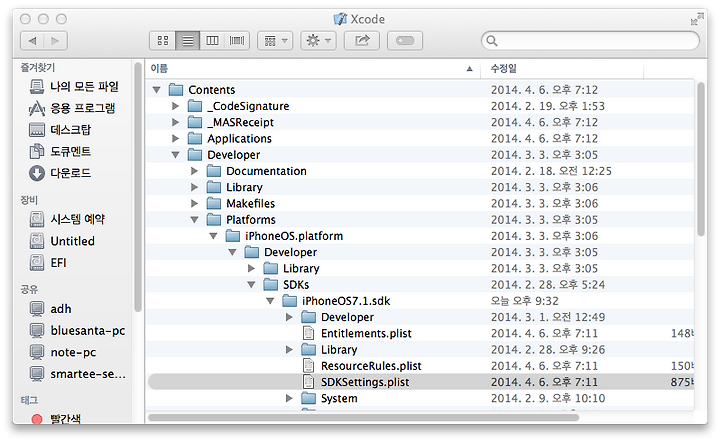
Task: Collapse the Platforms folder
Action: click(x=194, y=220)
